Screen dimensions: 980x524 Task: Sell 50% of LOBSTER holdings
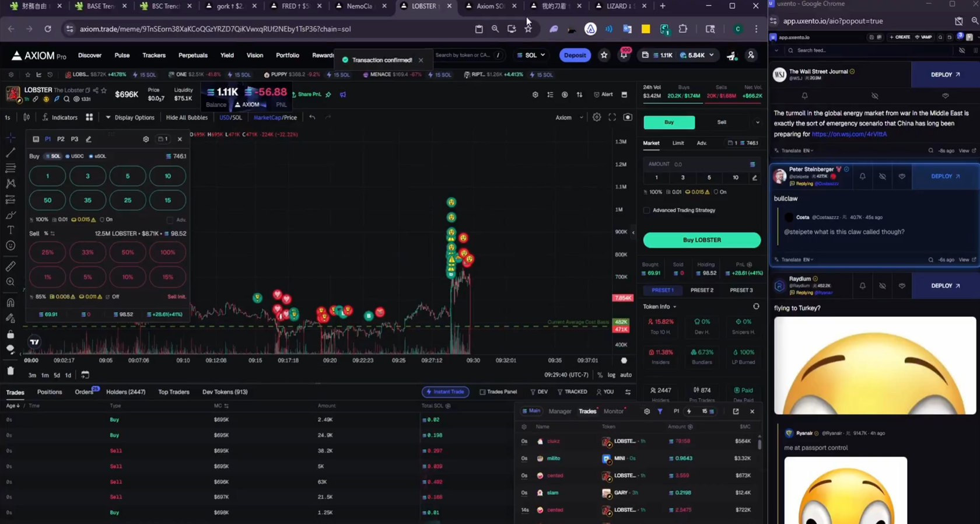[x=127, y=253]
